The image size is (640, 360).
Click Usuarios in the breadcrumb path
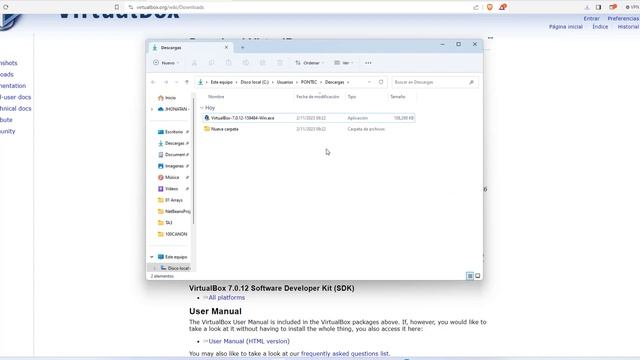tap(285, 82)
